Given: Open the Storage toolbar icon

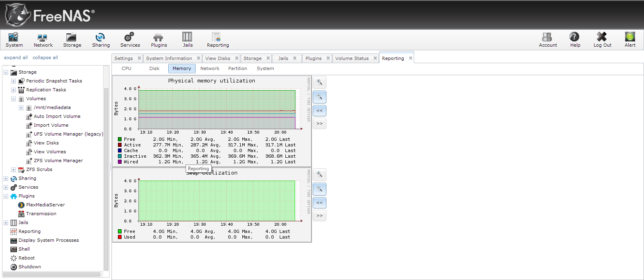Looking at the screenshot, I should click(x=72, y=40).
